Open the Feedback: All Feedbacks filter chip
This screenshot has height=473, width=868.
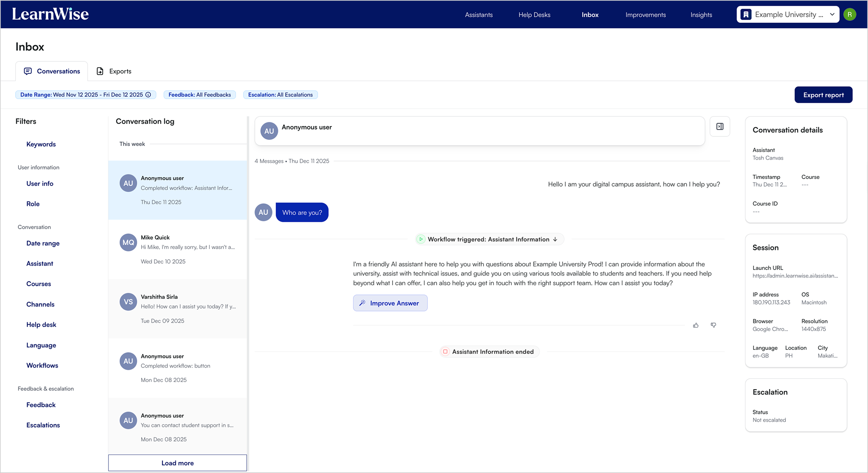(199, 95)
